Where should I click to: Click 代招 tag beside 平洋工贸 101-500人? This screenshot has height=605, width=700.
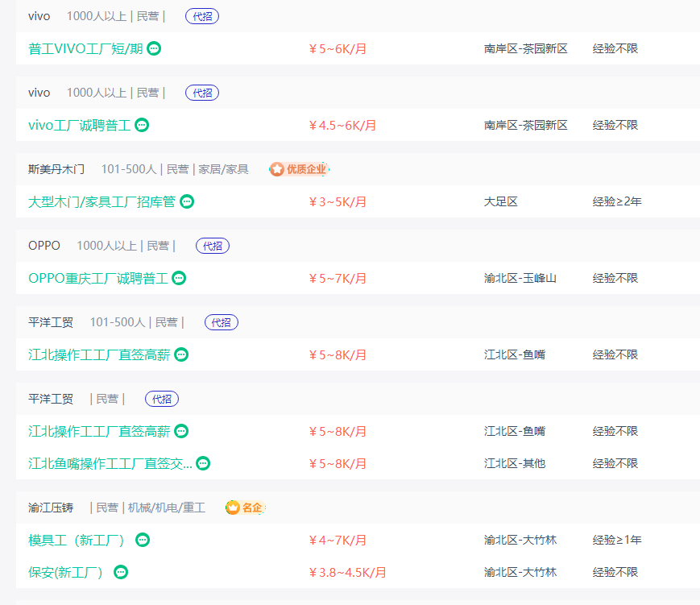(x=222, y=322)
